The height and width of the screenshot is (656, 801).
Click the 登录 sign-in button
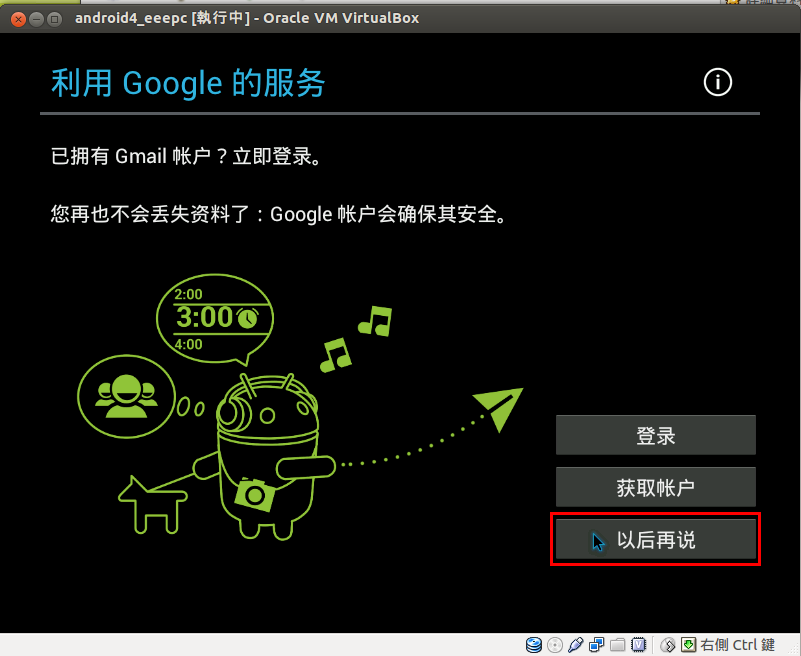pyautogui.click(x=655, y=435)
